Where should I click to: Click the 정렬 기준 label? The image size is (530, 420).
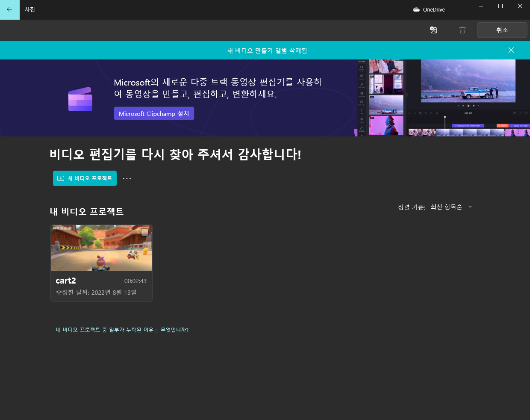point(412,207)
